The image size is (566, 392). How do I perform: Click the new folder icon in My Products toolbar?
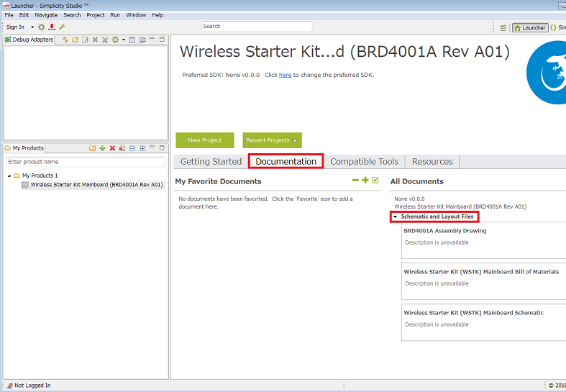coord(92,148)
